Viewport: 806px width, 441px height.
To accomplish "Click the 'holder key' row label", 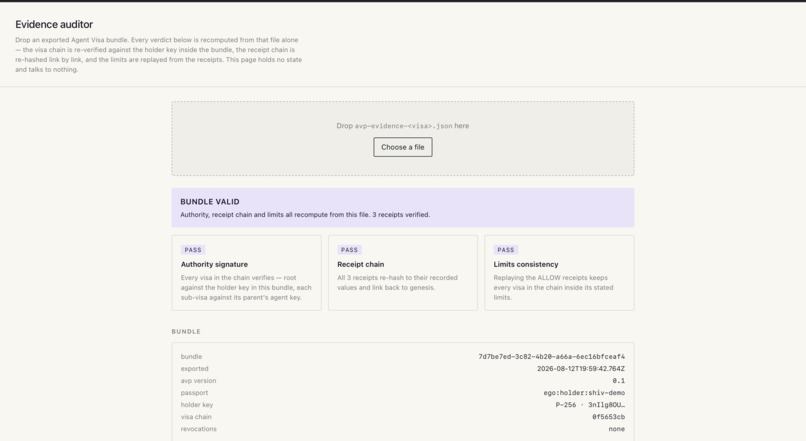I will 197,405.
